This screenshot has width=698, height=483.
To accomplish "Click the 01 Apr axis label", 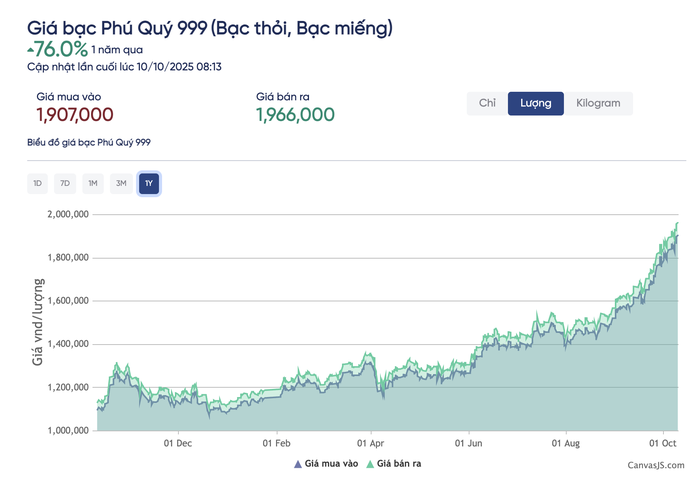I will click(x=371, y=442).
